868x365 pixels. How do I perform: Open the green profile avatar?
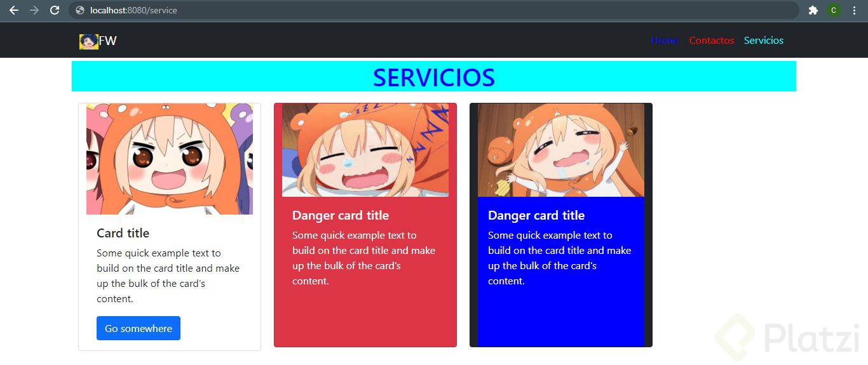tap(834, 10)
